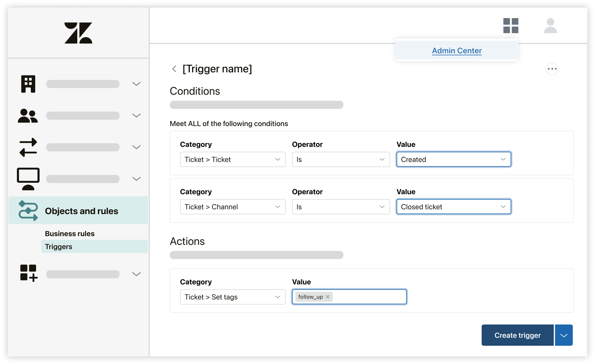
Task: Open the Admin Center link
Action: pos(457,51)
